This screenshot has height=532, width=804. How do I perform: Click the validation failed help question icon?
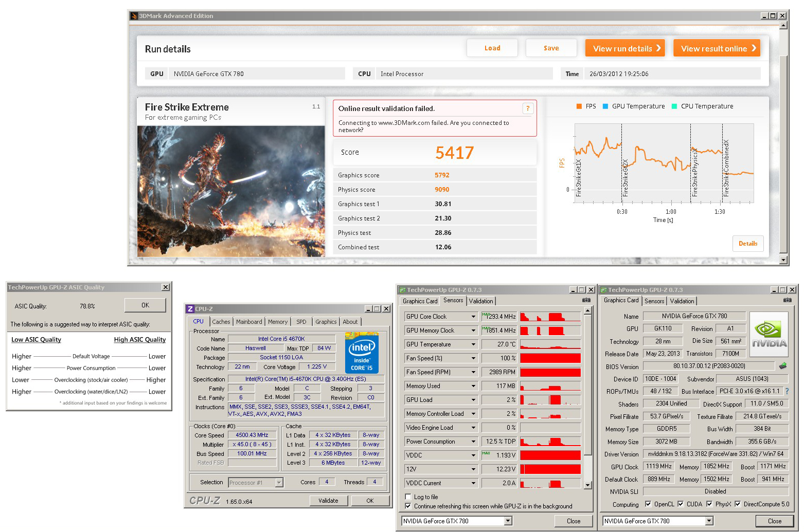[528, 108]
